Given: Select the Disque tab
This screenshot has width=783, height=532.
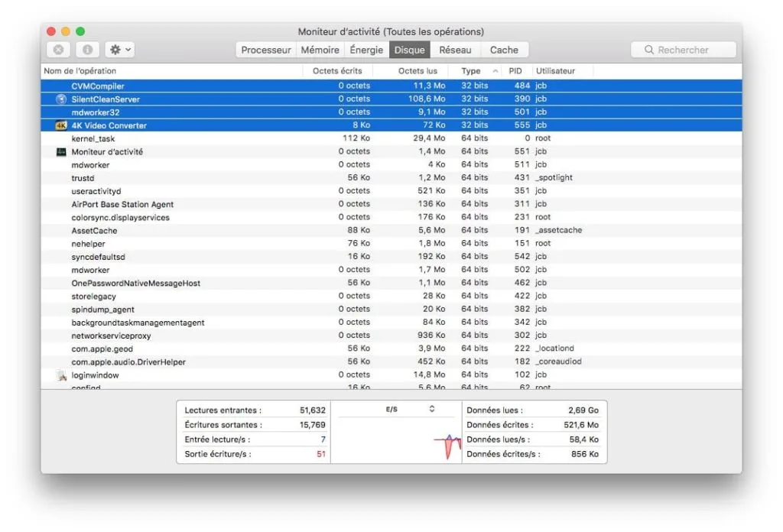Looking at the screenshot, I should [x=410, y=50].
